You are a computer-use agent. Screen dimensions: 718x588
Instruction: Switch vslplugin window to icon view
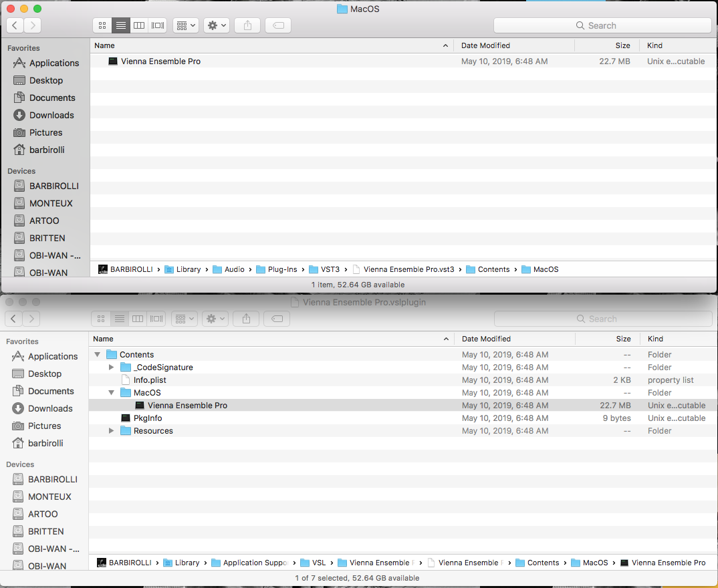101,319
